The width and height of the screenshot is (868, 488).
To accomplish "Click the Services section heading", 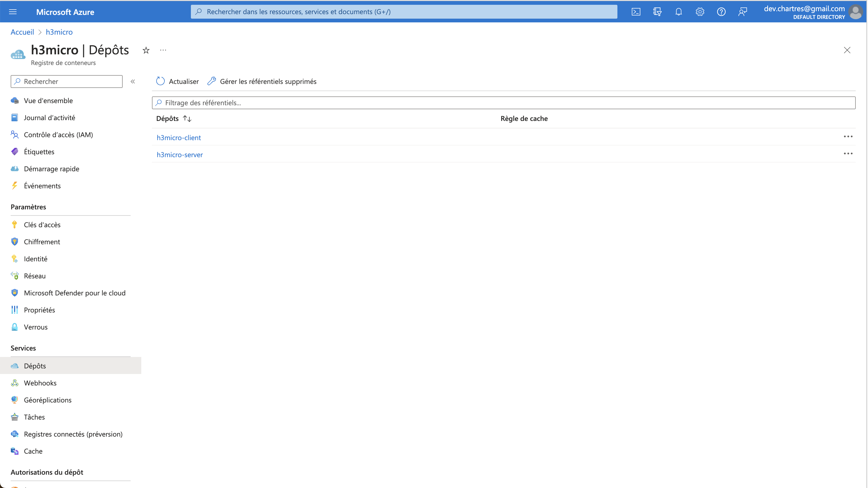I will [23, 348].
